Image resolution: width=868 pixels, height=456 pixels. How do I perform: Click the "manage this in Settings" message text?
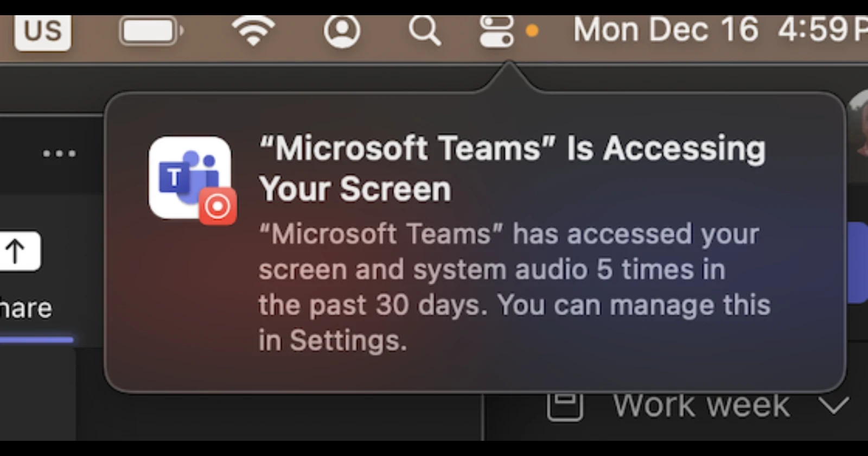click(514, 322)
